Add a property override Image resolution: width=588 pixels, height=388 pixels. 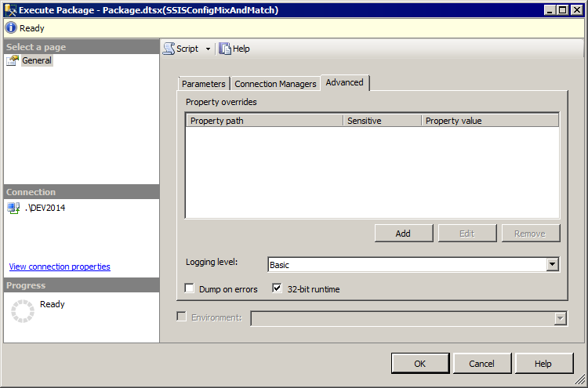pos(404,234)
